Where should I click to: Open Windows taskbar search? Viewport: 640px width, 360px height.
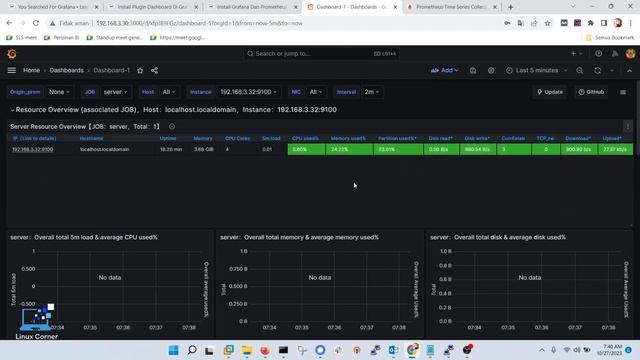[192, 350]
